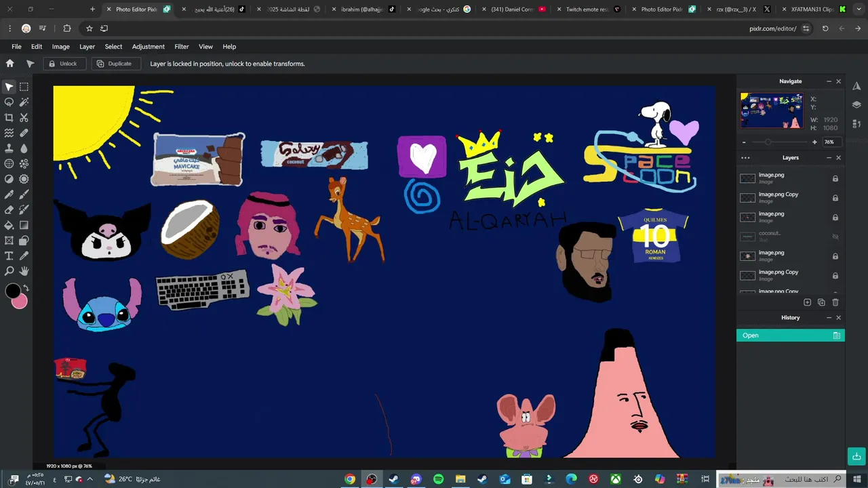Toggle the navigate arrow icon in right sidebar
The height and width of the screenshot is (488, 868).
pyautogui.click(x=856, y=85)
